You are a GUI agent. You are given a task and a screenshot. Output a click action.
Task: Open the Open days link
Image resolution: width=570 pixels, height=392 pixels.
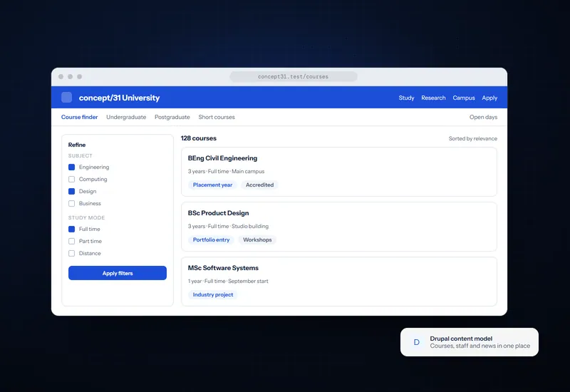coord(483,117)
